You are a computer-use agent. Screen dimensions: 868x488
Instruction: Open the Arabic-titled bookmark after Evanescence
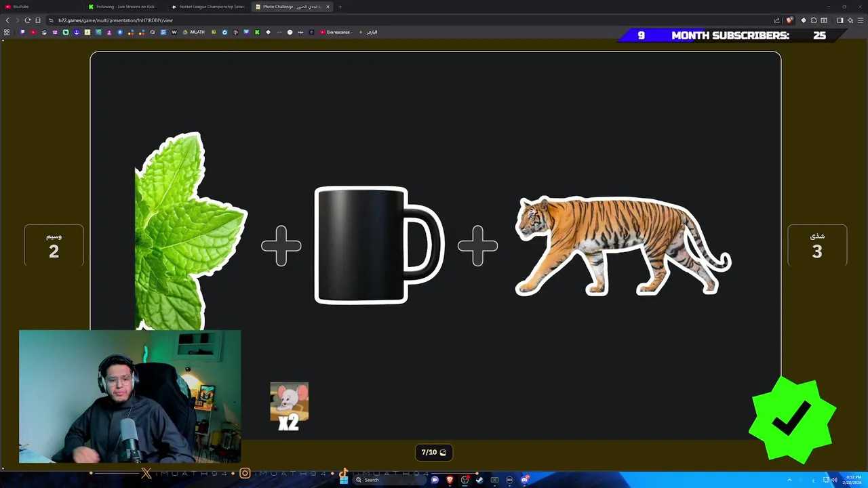(x=368, y=32)
